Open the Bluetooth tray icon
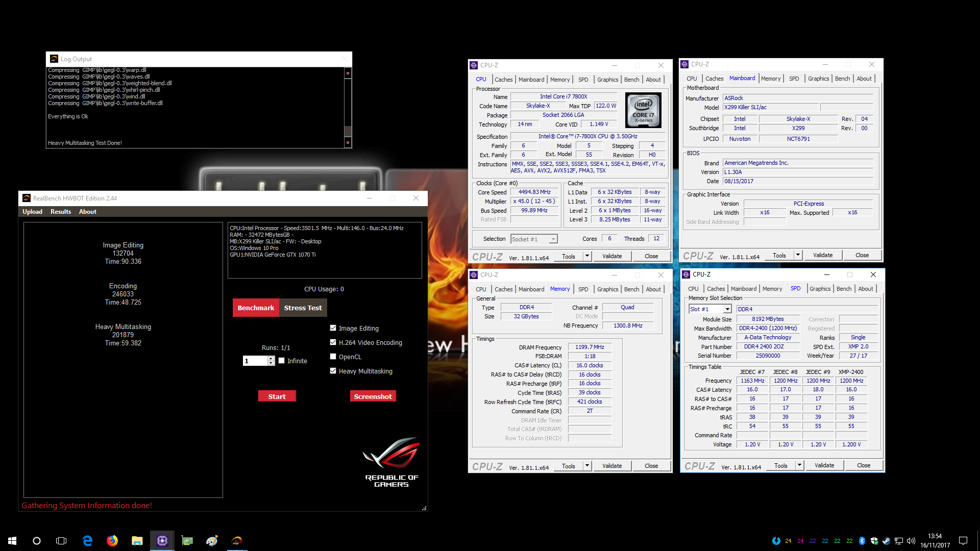The height and width of the screenshot is (551, 980). pos(862,541)
